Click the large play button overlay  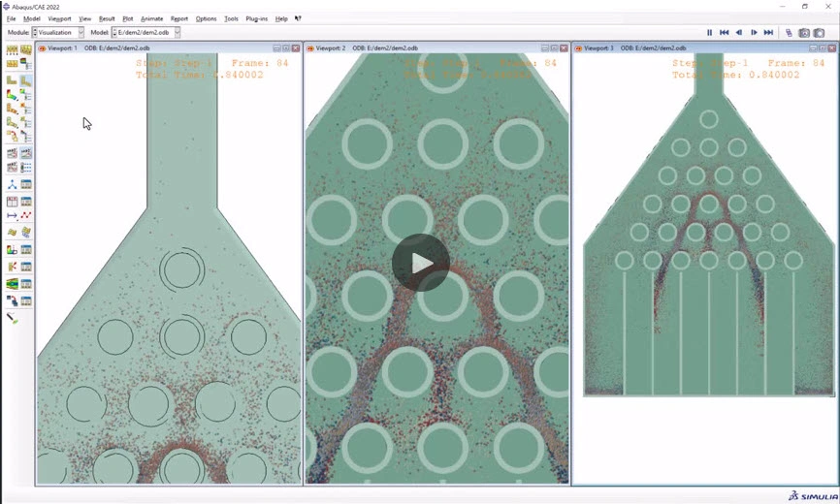pyautogui.click(x=421, y=263)
